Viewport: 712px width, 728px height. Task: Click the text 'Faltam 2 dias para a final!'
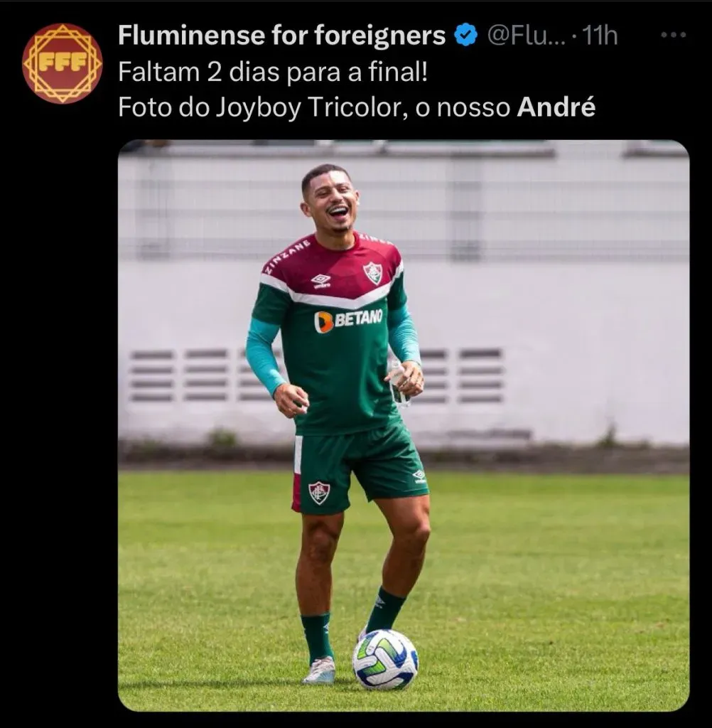coord(272,72)
